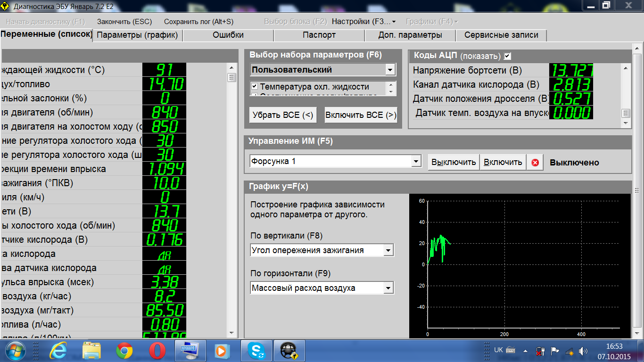644x362 pixels.
Task: Click Выбор блока (F2)
Action: [295, 22]
